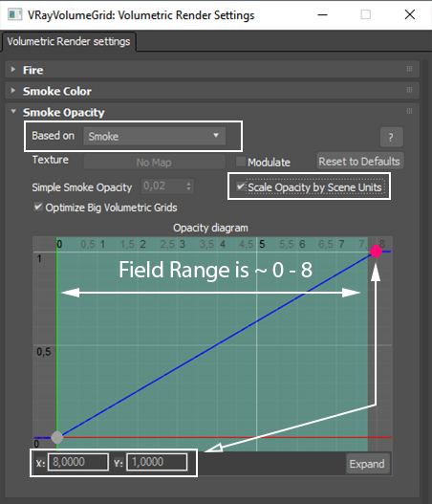
Task: Close the Volumetric Render Settings window
Action: point(410,14)
